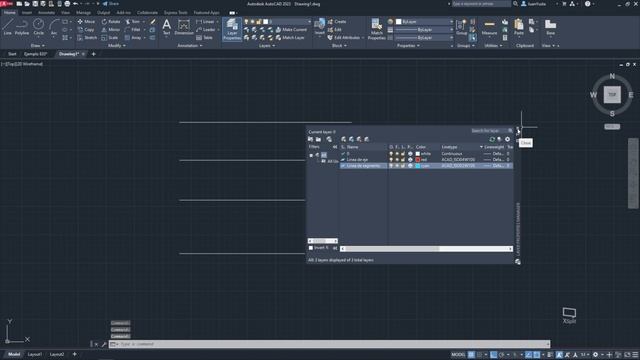Open Layer Properties manager button
The image size is (640, 360).
(x=232, y=29)
